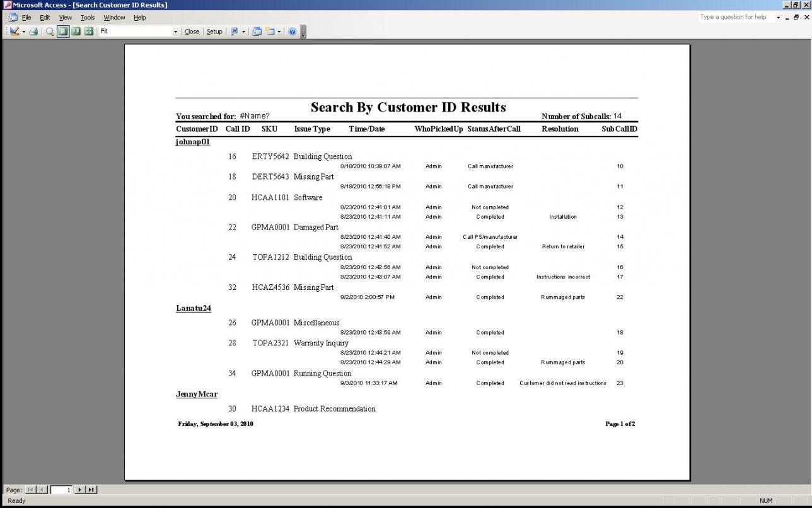Viewport: 812px width, 508px height.
Task: Click the Lanatu24 customer heading
Action: tap(193, 308)
